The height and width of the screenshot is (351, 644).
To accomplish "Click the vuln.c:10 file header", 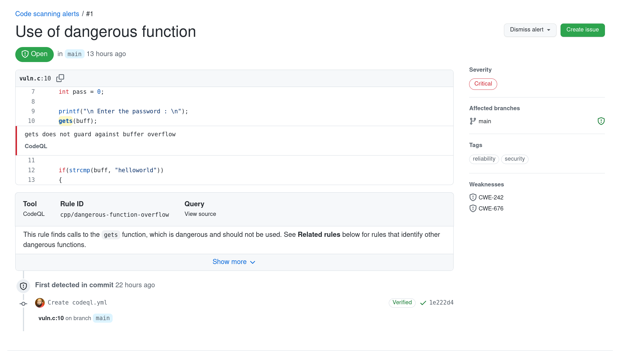I will pos(35,78).
